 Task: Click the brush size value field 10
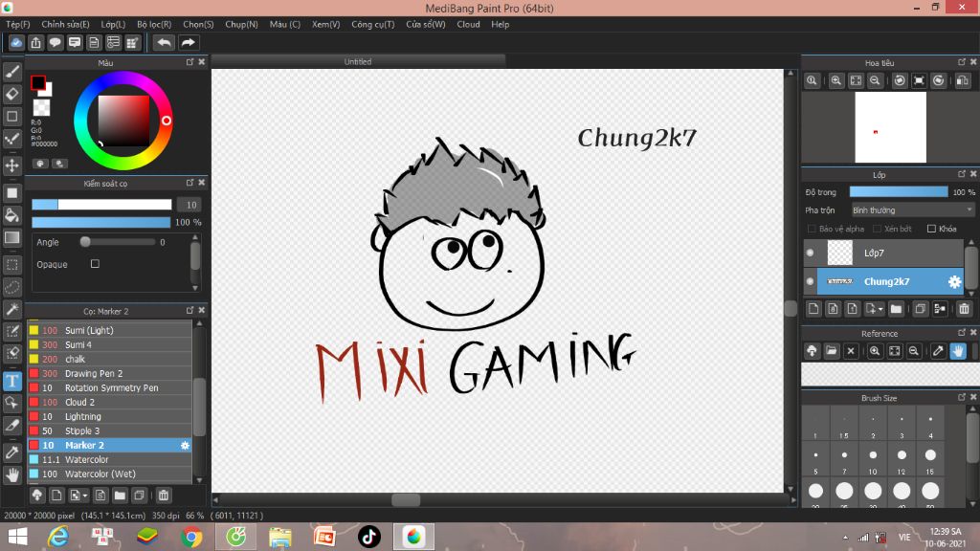tap(191, 205)
